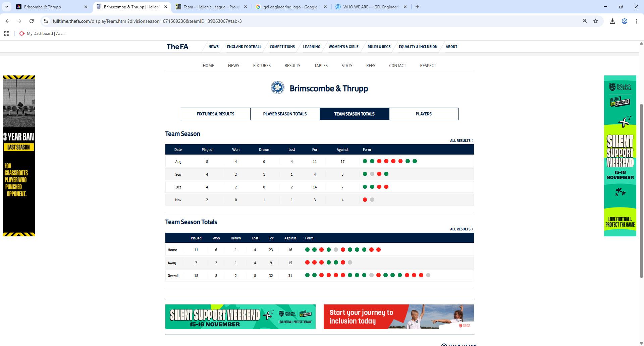Viewport: 644px width, 346px height.
Task: Open RESULTS navigation link
Action: coord(292,66)
